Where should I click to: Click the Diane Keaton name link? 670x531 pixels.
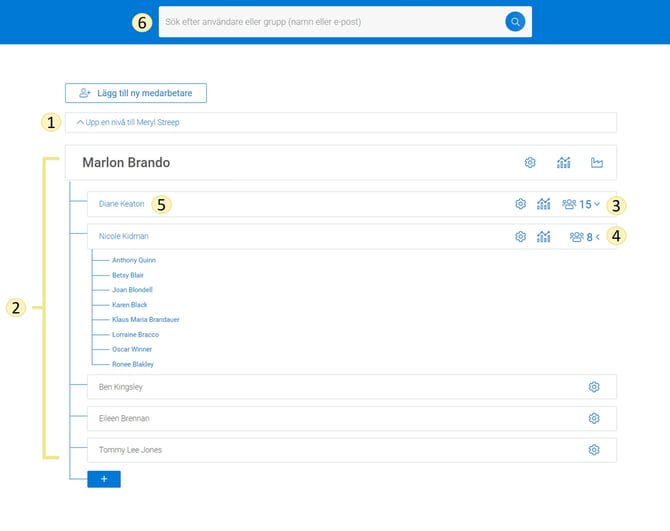[x=122, y=204]
